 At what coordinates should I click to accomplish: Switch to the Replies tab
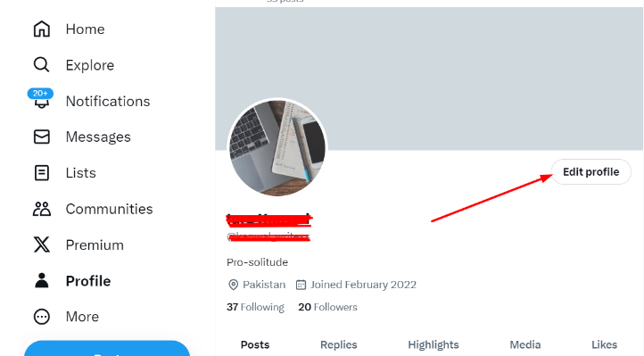pyautogui.click(x=338, y=344)
